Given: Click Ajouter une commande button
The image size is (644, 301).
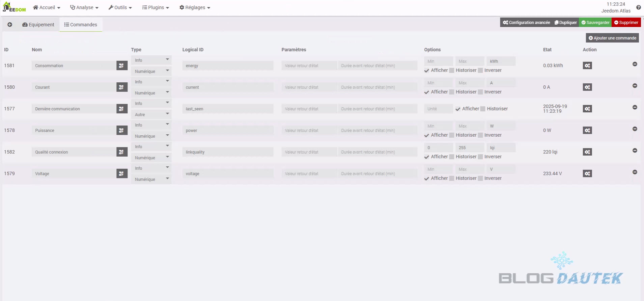Looking at the screenshot, I should point(612,38).
